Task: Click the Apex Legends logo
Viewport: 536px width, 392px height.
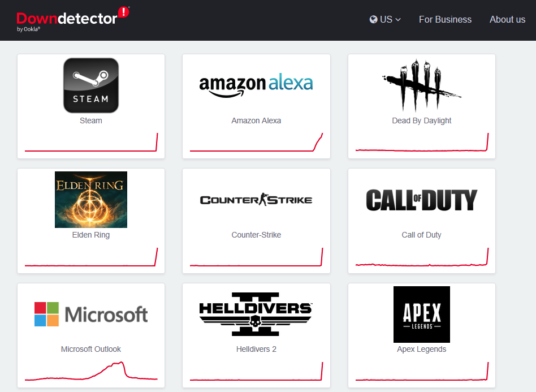Action: pyautogui.click(x=421, y=315)
